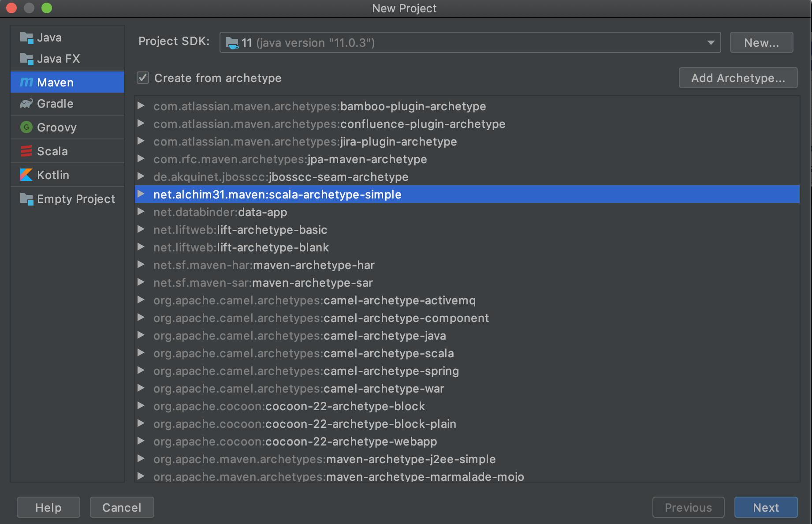The image size is (812, 524).
Task: Select Kotlin project type
Action: pos(67,175)
